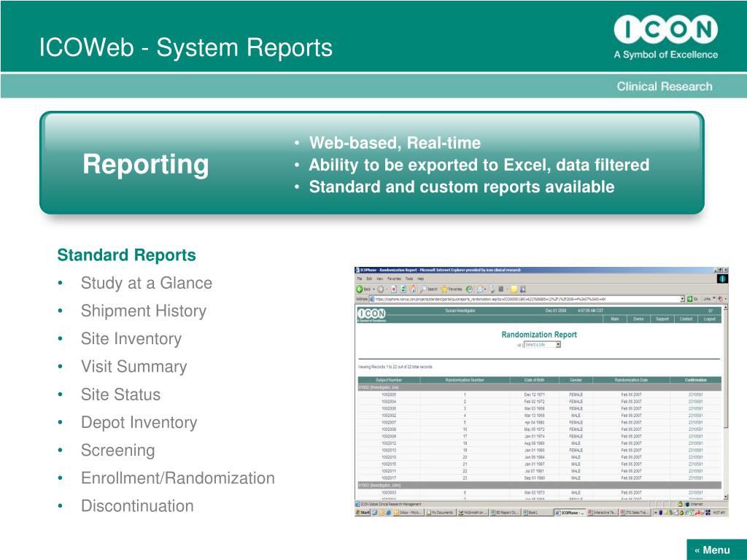
Task: Click the Confirmation column header
Action: click(x=695, y=380)
